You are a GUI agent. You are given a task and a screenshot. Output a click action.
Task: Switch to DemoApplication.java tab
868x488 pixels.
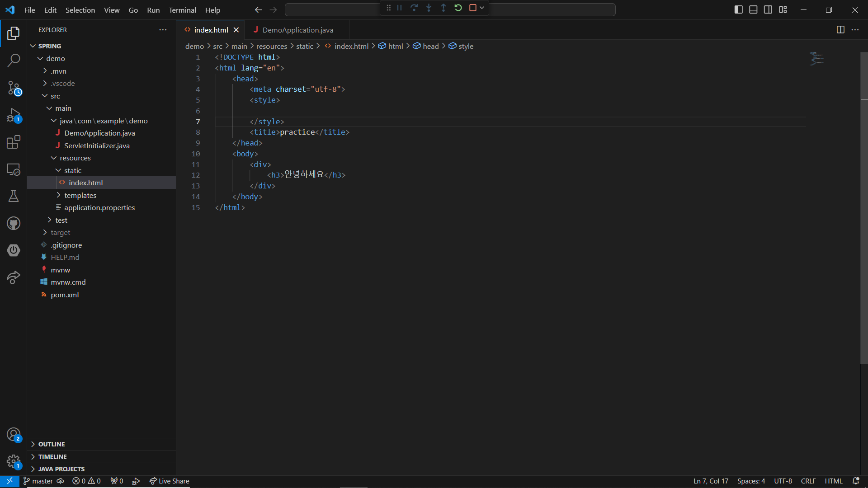point(297,30)
